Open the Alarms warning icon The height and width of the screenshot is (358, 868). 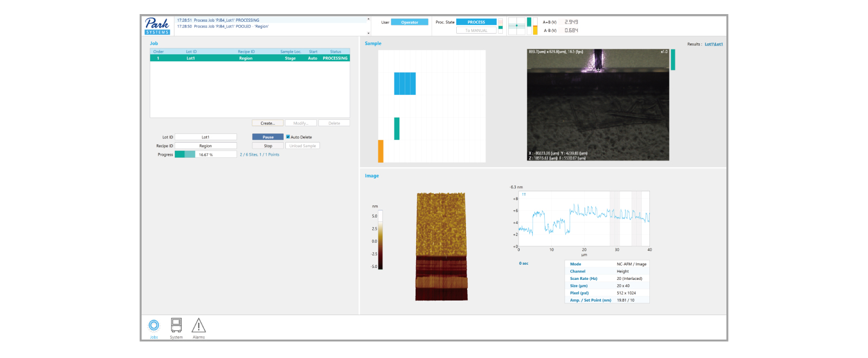coord(199,325)
